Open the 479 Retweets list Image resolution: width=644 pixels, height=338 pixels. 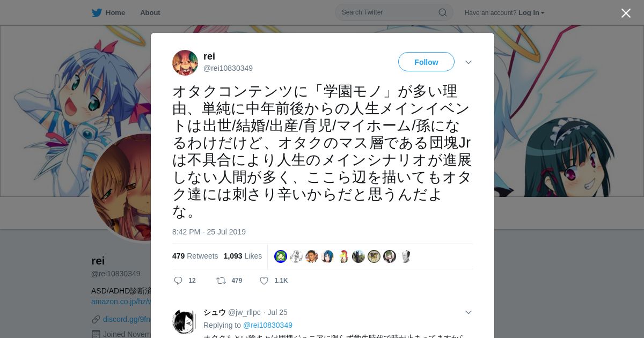[195, 256]
